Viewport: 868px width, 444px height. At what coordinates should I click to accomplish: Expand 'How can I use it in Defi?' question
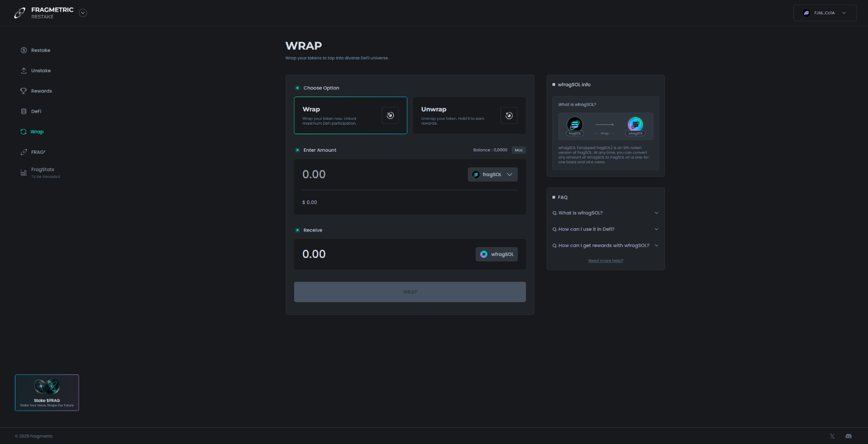(605, 229)
